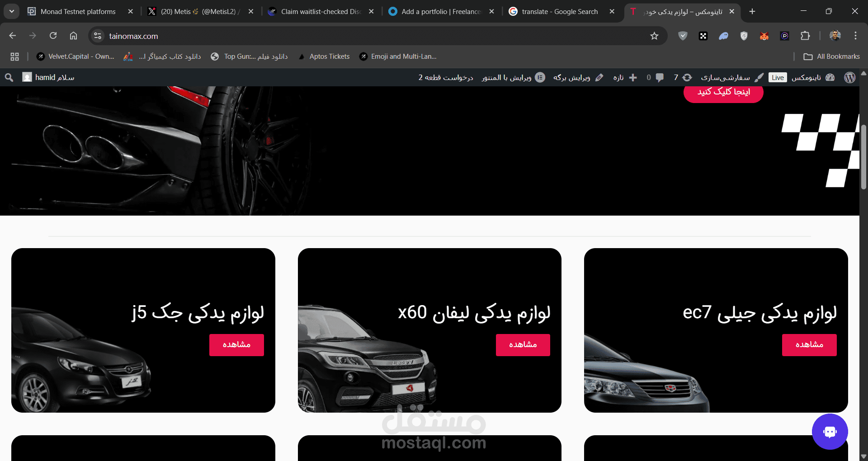Screen dimensions: 868x461
Task: Close the active تاینومکس tab
Action: [x=732, y=11]
